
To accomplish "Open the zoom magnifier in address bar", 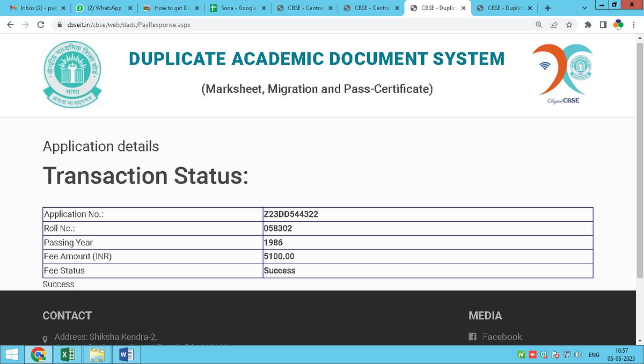I will [x=539, y=25].
